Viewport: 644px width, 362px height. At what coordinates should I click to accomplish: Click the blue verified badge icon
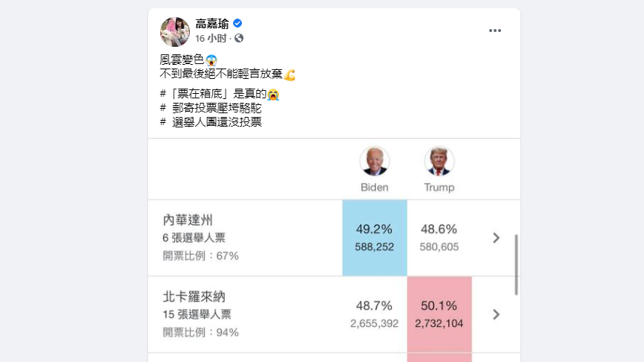[237, 24]
